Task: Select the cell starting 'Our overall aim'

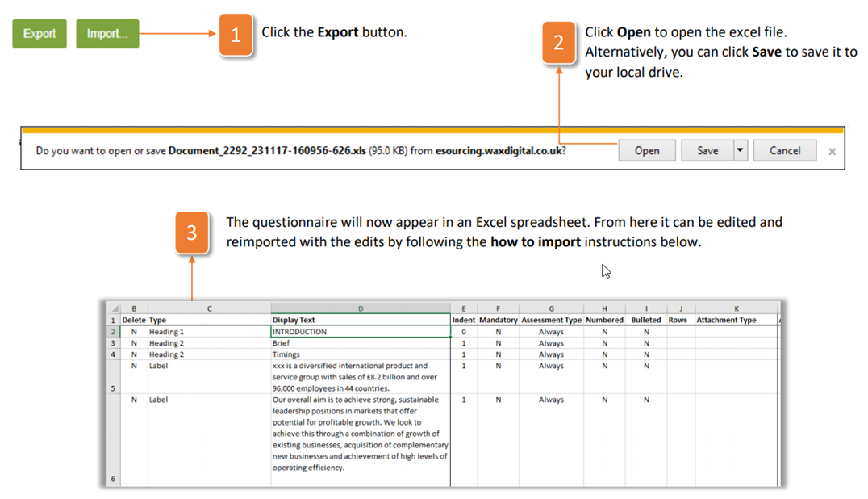Action: [361, 439]
